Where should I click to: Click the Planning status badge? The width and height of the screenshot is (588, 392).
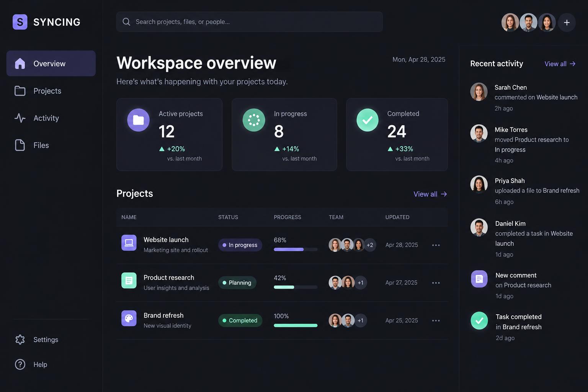pos(237,283)
